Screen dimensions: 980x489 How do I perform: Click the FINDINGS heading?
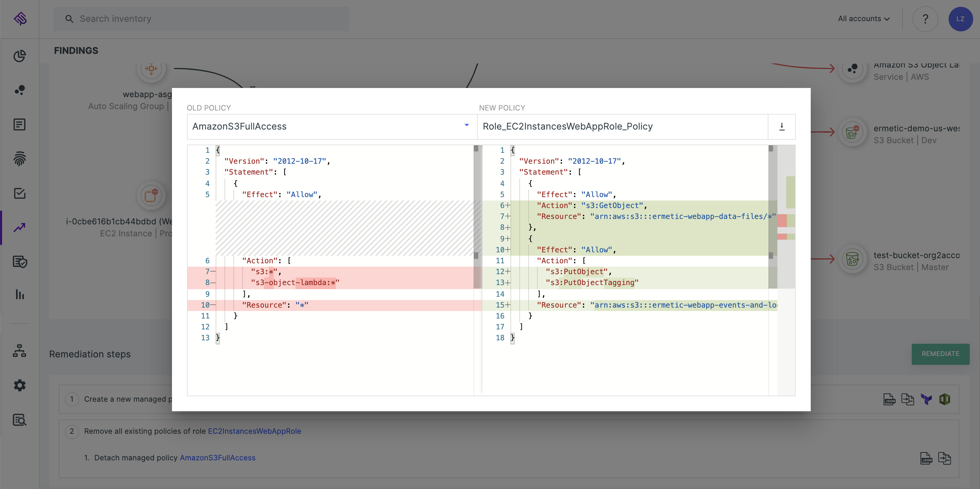coord(76,50)
